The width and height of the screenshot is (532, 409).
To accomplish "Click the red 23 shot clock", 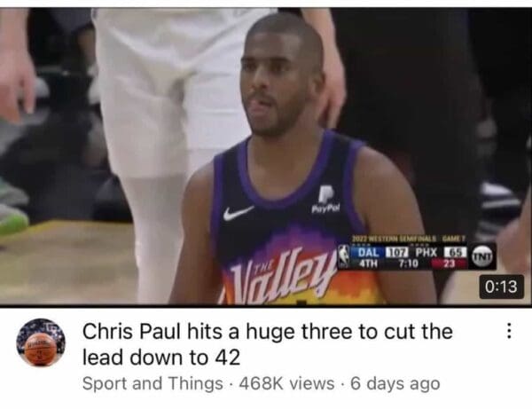I will 450,263.
